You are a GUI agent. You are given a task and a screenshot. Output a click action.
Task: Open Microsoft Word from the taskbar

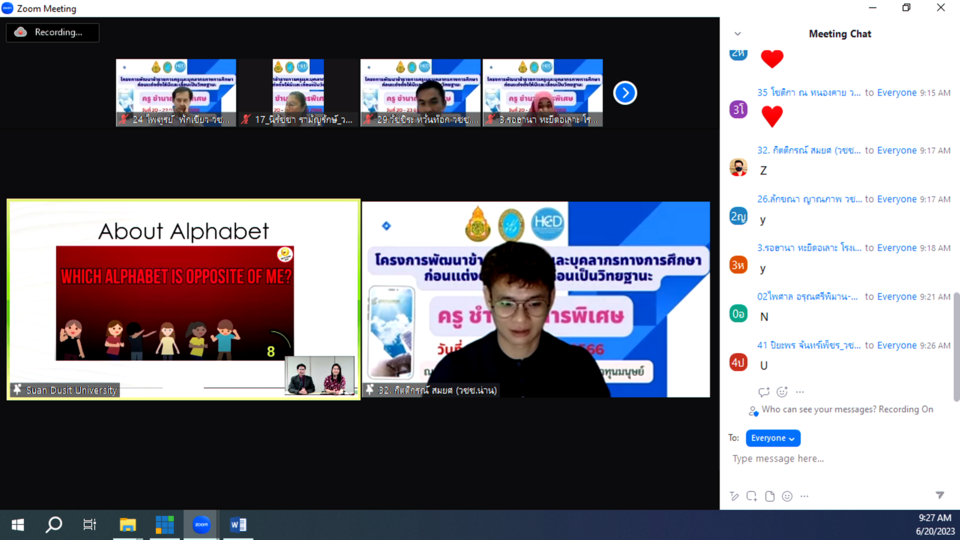238,524
